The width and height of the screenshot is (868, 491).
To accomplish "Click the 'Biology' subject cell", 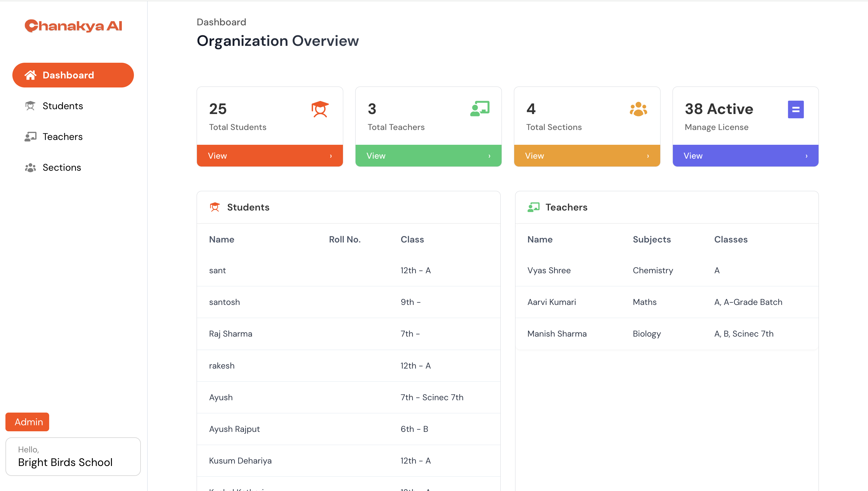I will [x=646, y=334].
